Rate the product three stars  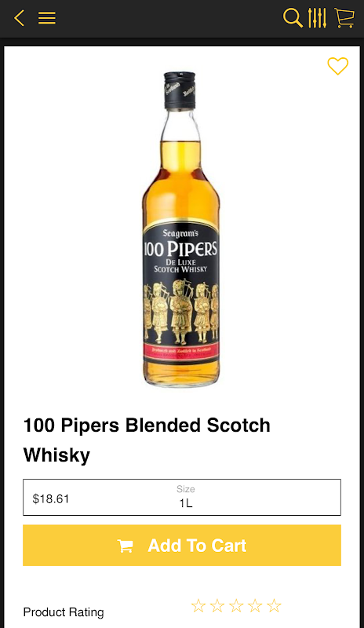tap(236, 605)
